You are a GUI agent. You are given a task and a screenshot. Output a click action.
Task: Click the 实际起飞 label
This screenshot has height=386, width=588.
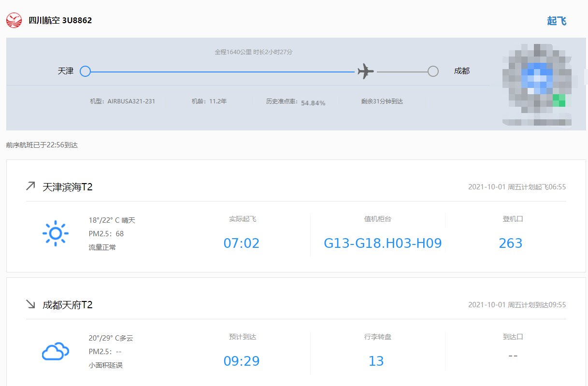pyautogui.click(x=243, y=219)
